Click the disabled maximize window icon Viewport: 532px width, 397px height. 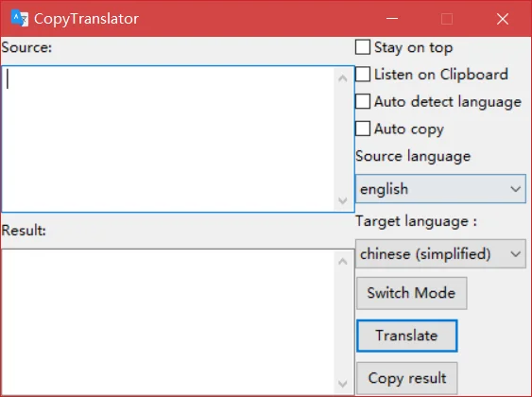[447, 19]
